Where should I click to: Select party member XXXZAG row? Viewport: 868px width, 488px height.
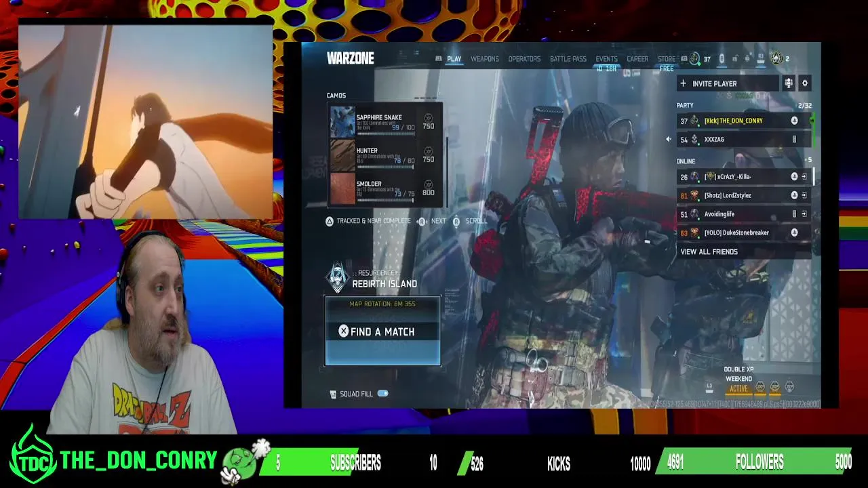(x=744, y=139)
